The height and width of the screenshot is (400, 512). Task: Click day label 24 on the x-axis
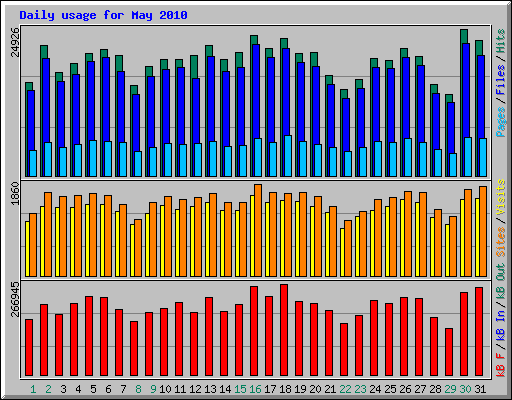[x=375, y=389]
